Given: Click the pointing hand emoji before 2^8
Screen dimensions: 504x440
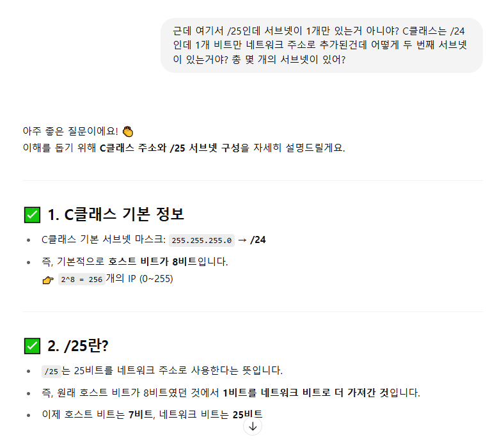Looking at the screenshot, I should pos(48,280).
